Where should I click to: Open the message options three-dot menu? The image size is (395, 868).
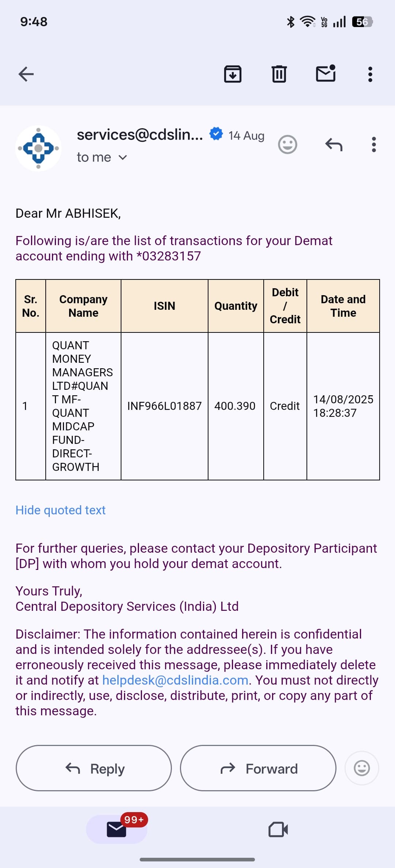(x=373, y=145)
